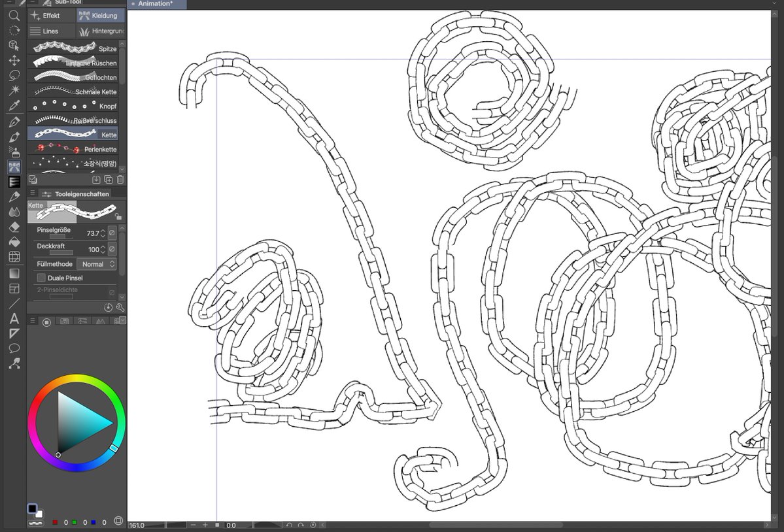Select the Rotate view tool
784x532 pixels.
14,31
